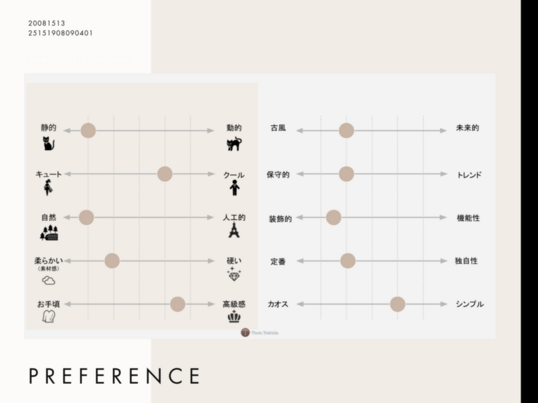Click the diamond icon under 硬い
This screenshot has width=538, height=403.
(234, 274)
